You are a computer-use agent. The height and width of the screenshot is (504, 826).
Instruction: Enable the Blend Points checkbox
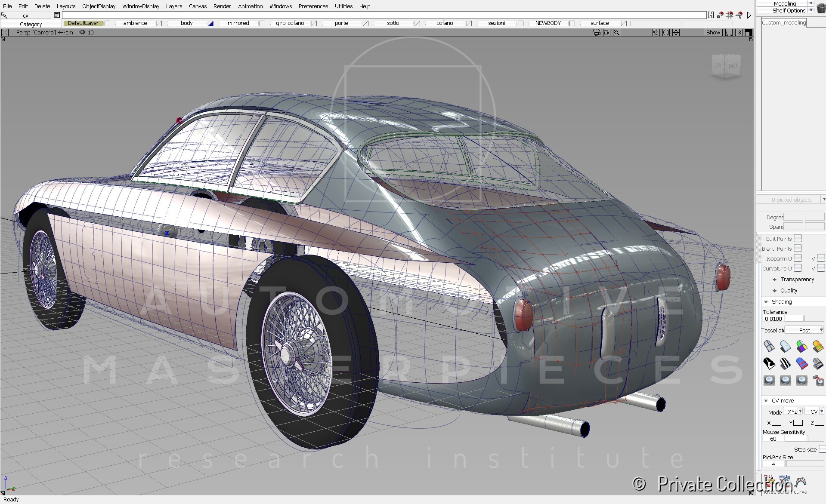point(798,249)
